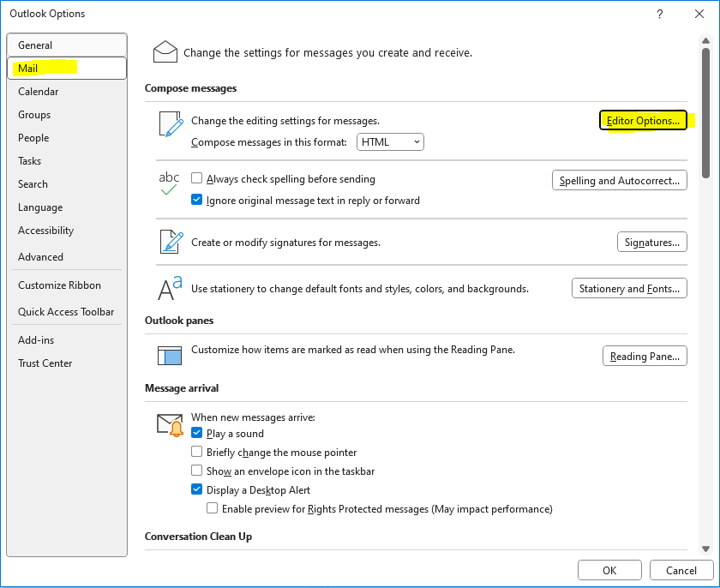Open the Search options category

click(x=67, y=184)
